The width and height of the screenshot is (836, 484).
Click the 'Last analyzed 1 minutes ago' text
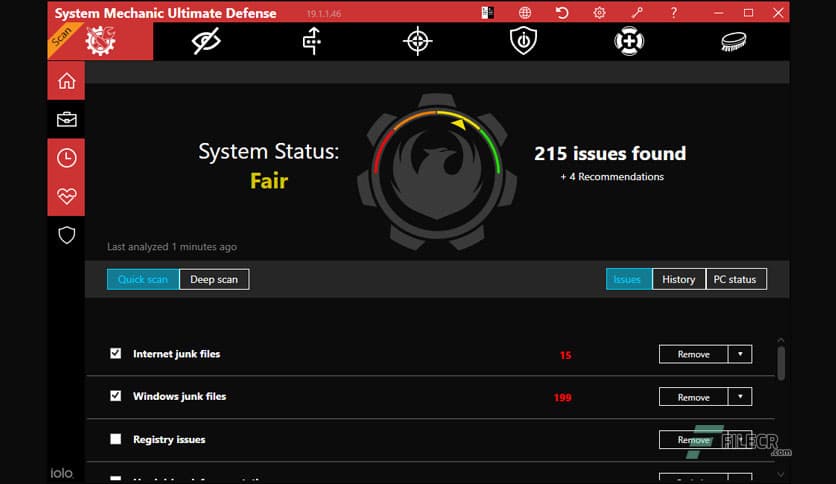pos(172,247)
